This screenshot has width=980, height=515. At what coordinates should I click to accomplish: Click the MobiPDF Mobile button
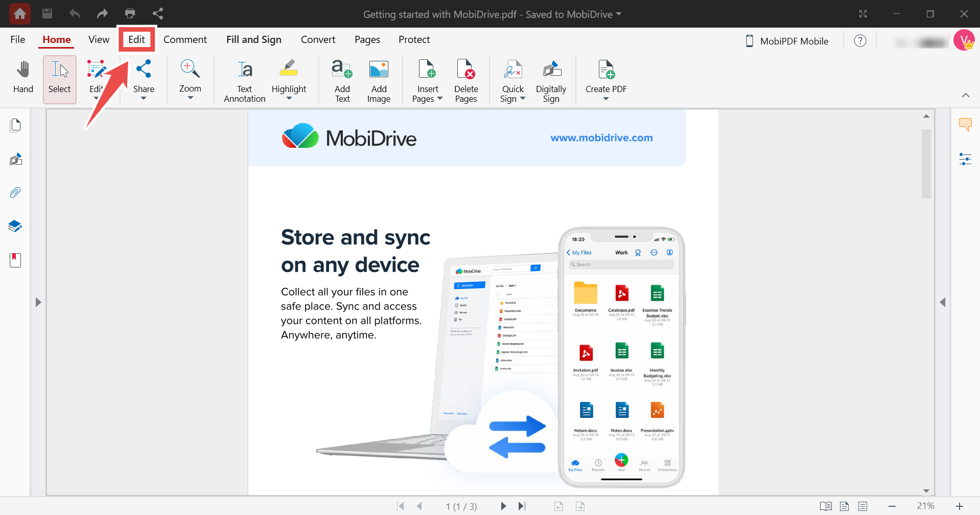[x=787, y=41]
